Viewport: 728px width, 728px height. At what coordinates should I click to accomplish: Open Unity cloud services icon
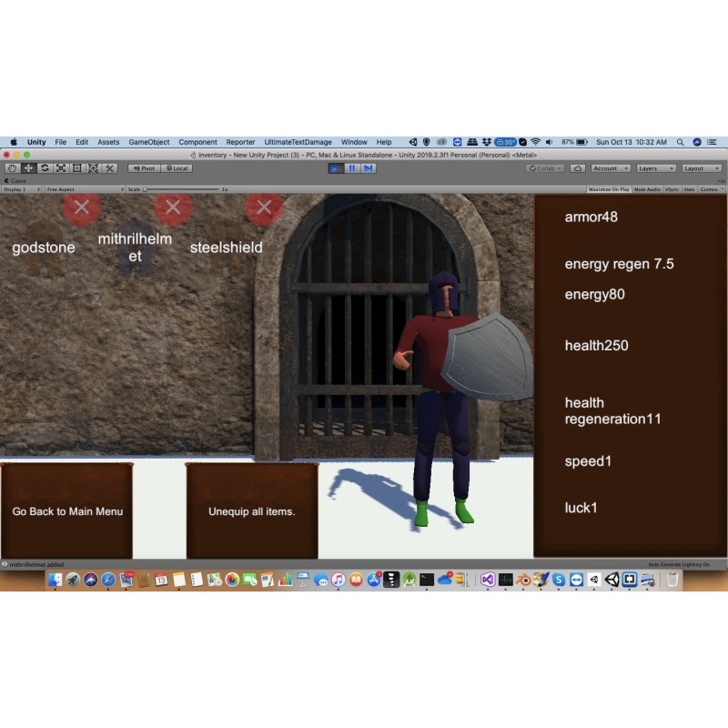point(580,168)
